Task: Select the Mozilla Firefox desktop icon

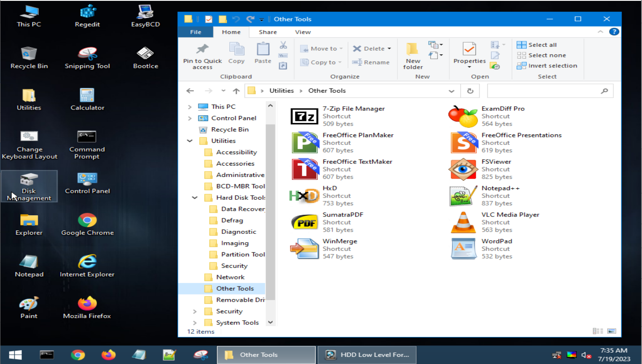Action: (87, 308)
